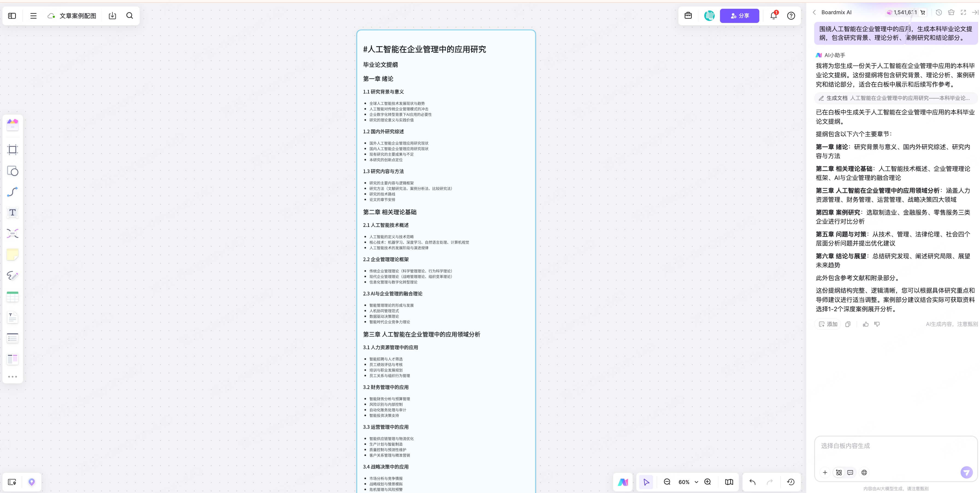Image resolution: width=980 pixels, height=493 pixels.
Task: Collapse the AI panel with arrow-to-bar icon
Action: click(x=975, y=12)
